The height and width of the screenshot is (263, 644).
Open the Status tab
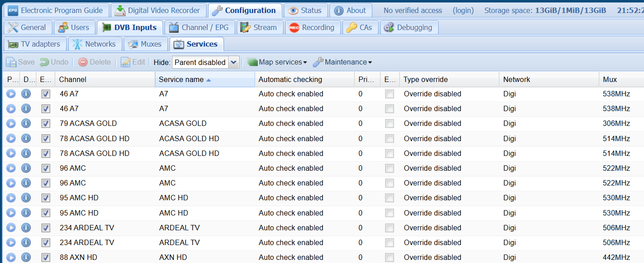(306, 10)
